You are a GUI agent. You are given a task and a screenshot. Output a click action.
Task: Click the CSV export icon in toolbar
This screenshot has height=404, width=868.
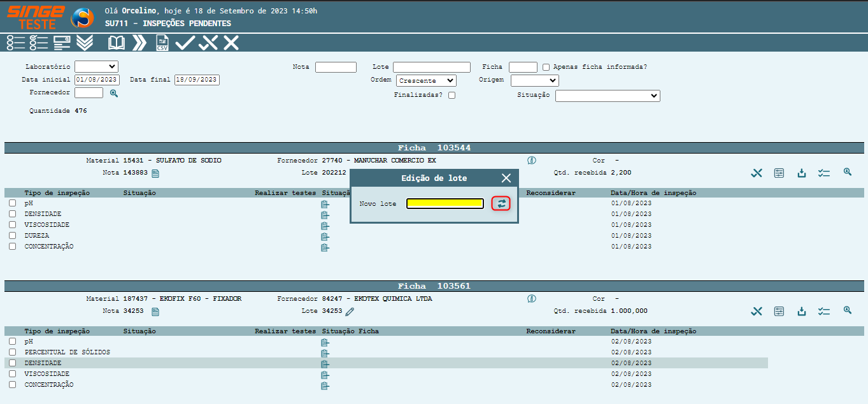[162, 43]
